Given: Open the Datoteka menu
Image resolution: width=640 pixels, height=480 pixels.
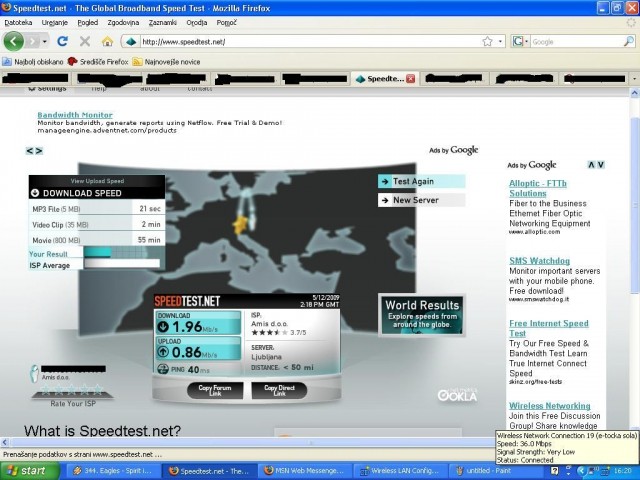Looking at the screenshot, I should click(x=18, y=22).
